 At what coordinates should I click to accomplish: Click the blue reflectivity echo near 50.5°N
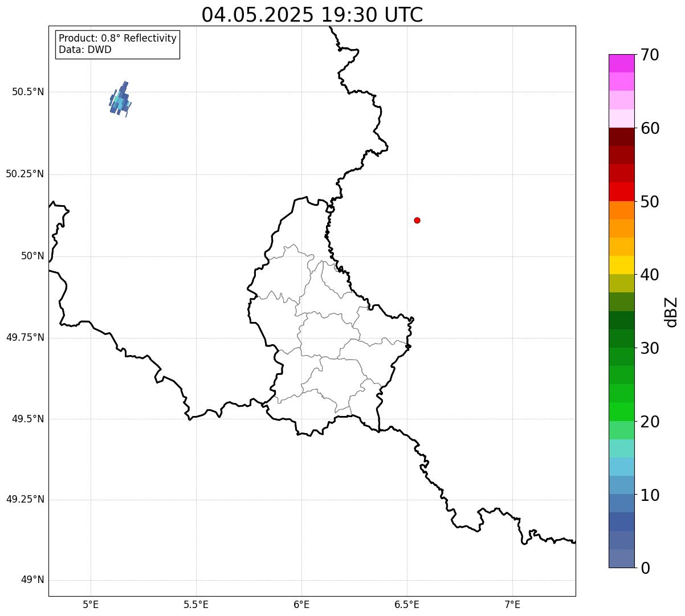click(120, 99)
